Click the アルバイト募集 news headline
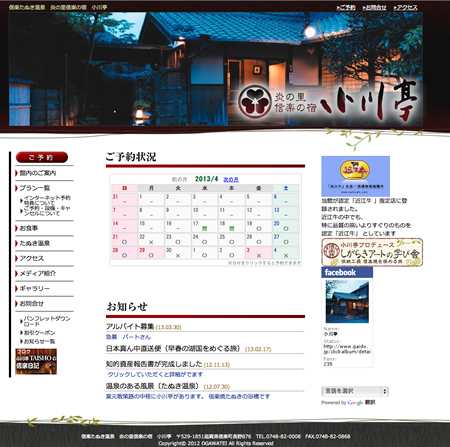 [x=130, y=326]
